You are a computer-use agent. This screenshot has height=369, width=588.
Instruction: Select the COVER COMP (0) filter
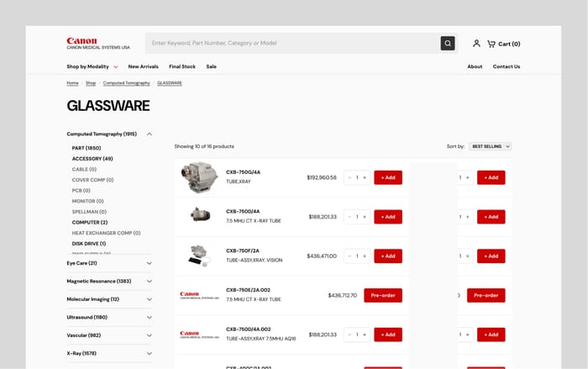point(92,180)
